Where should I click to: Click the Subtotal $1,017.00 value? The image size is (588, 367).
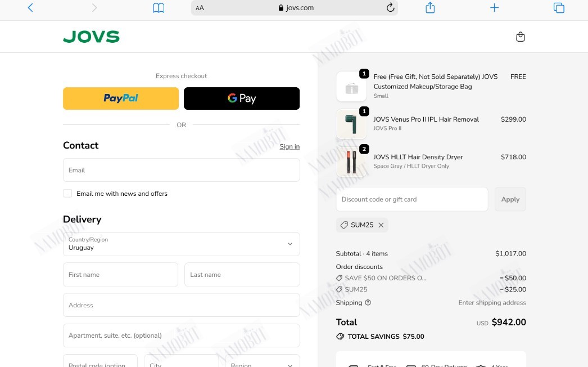click(x=510, y=253)
